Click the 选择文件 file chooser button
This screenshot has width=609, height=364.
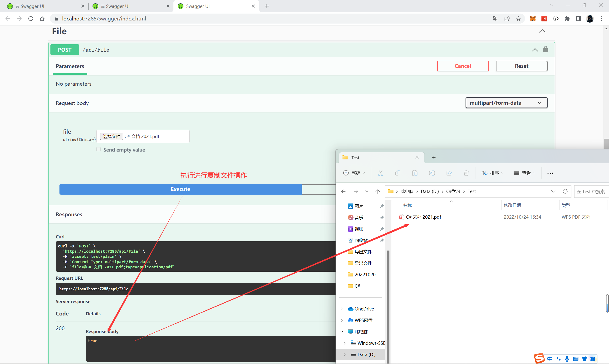point(111,136)
